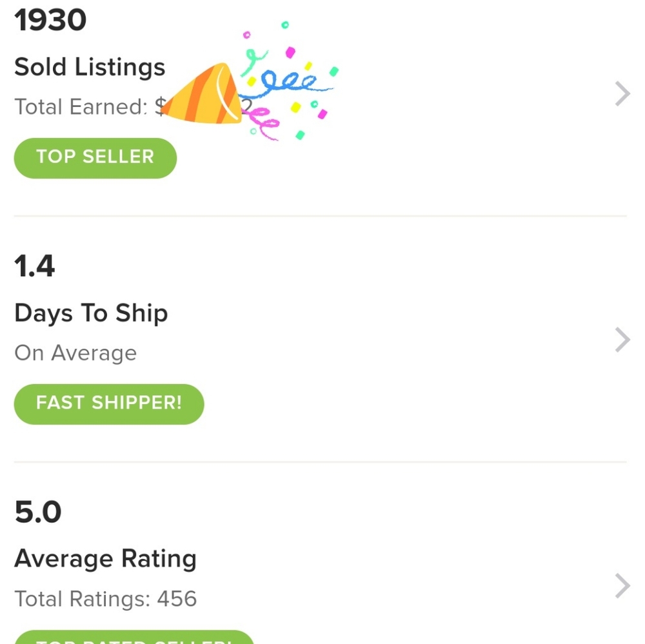
Task: Click the On Average subtitle
Action: coord(75,353)
